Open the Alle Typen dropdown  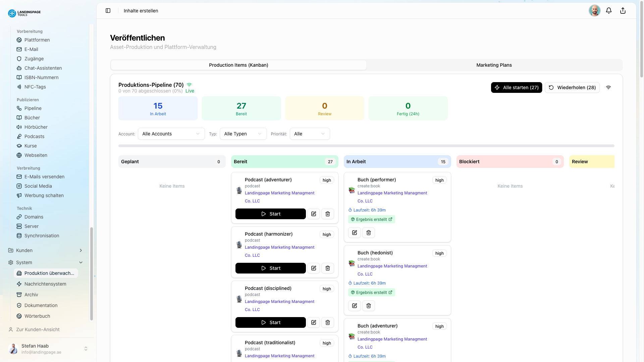243,134
